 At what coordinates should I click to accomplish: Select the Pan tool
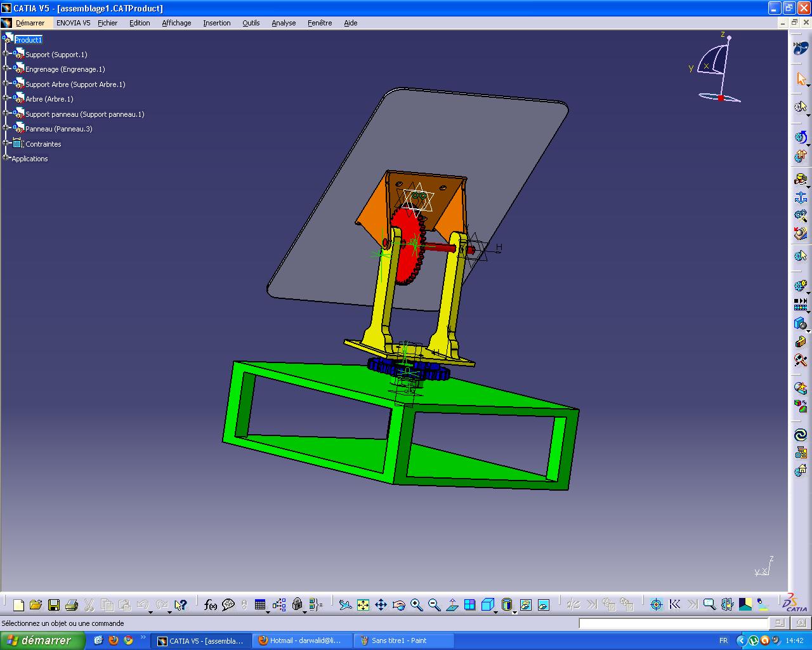381,605
